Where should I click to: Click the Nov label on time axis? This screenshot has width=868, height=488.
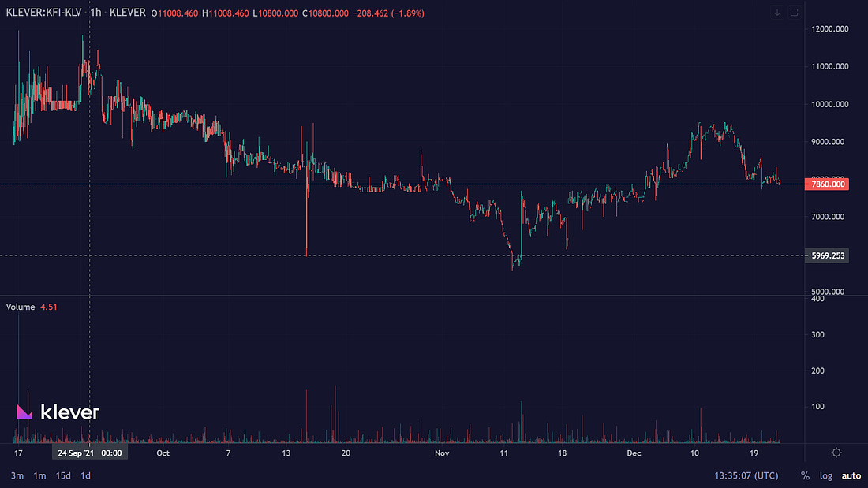tap(442, 453)
